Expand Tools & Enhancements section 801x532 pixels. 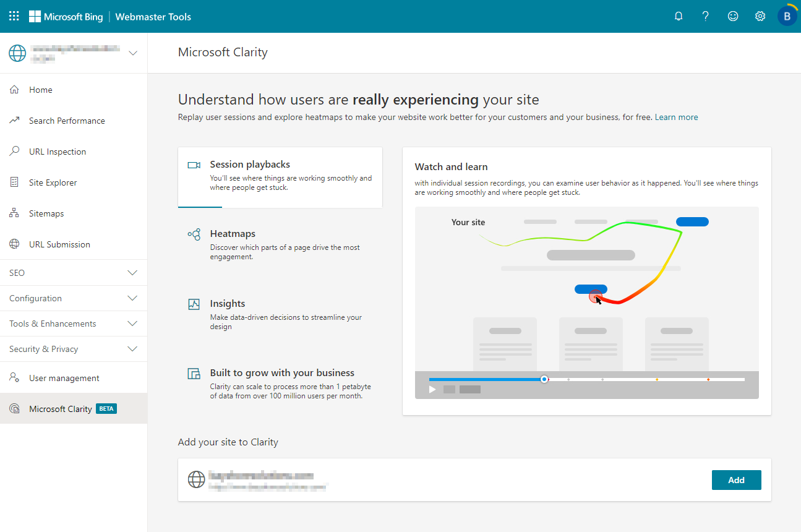(x=132, y=324)
